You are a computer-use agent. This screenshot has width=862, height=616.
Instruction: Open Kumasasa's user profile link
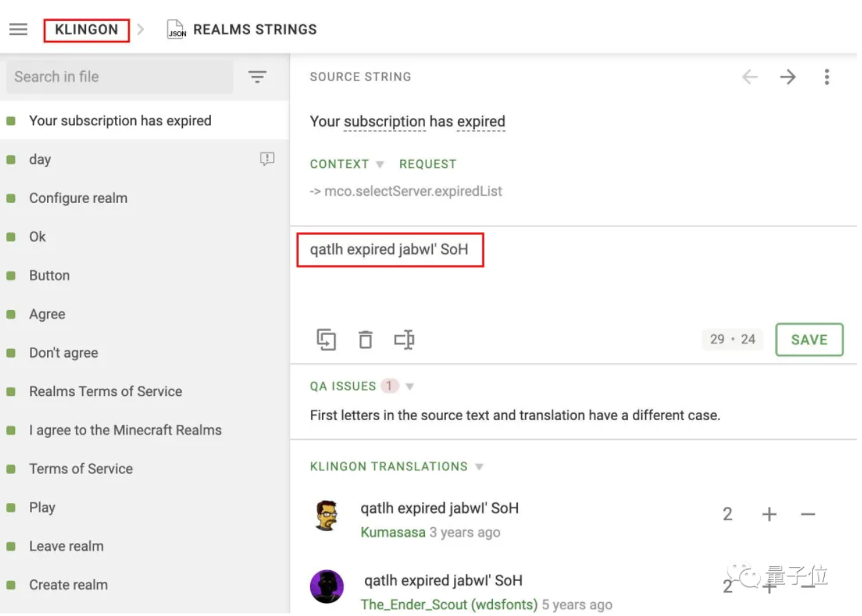point(393,532)
